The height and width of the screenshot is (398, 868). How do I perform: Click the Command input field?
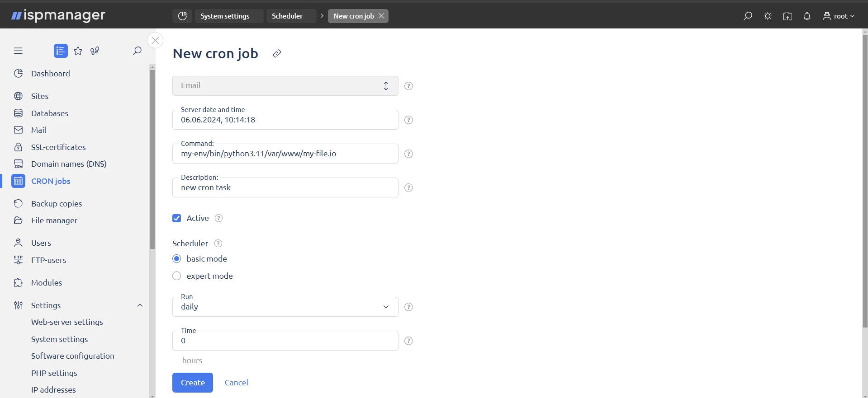285,154
